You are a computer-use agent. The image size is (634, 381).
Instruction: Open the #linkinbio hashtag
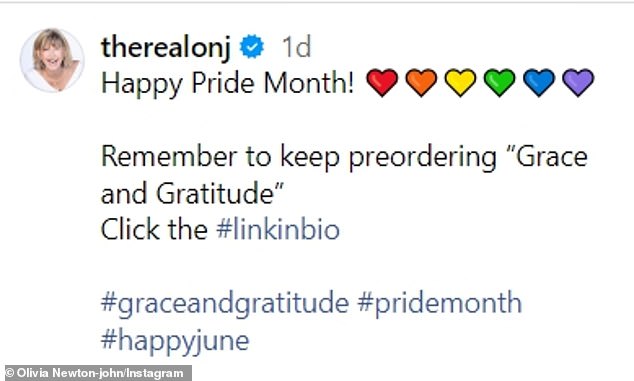pyautogui.click(x=278, y=230)
